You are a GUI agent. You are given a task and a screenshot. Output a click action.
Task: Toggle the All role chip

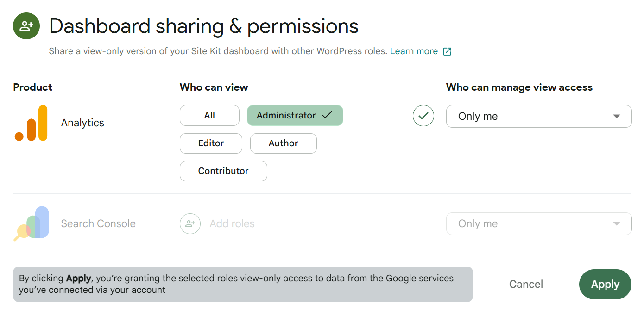(209, 116)
